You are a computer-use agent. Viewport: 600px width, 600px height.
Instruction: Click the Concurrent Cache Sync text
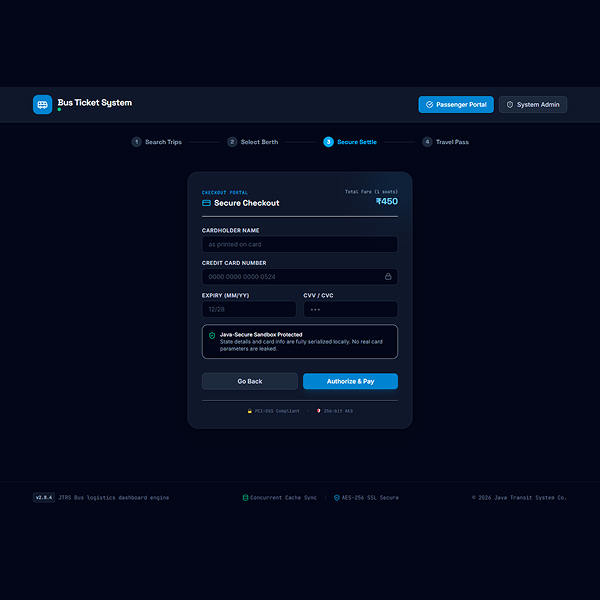point(284,497)
